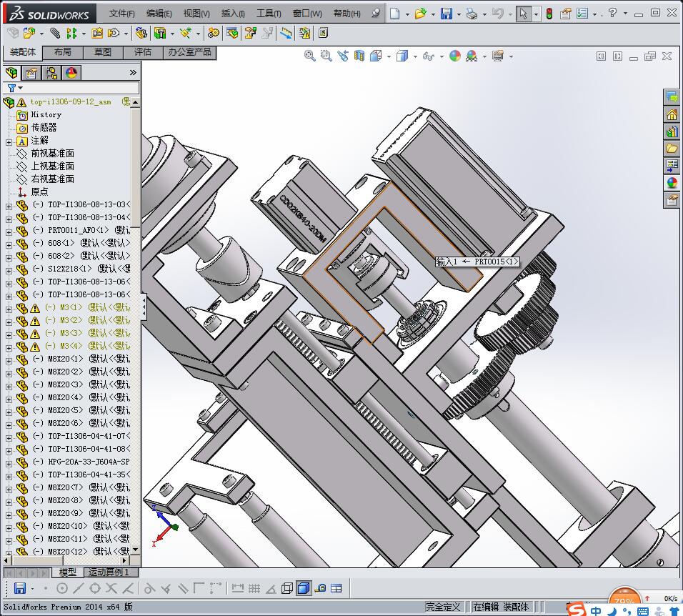The height and width of the screenshot is (616, 683).
Task: Open the Design Library house icon
Action: coord(672,114)
